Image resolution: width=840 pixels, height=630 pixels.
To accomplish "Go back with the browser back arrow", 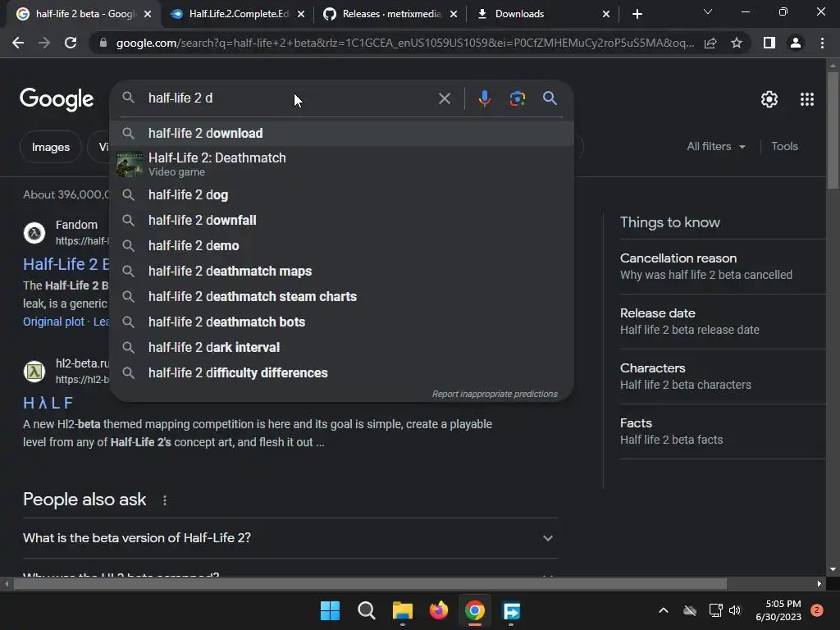I will (18, 43).
